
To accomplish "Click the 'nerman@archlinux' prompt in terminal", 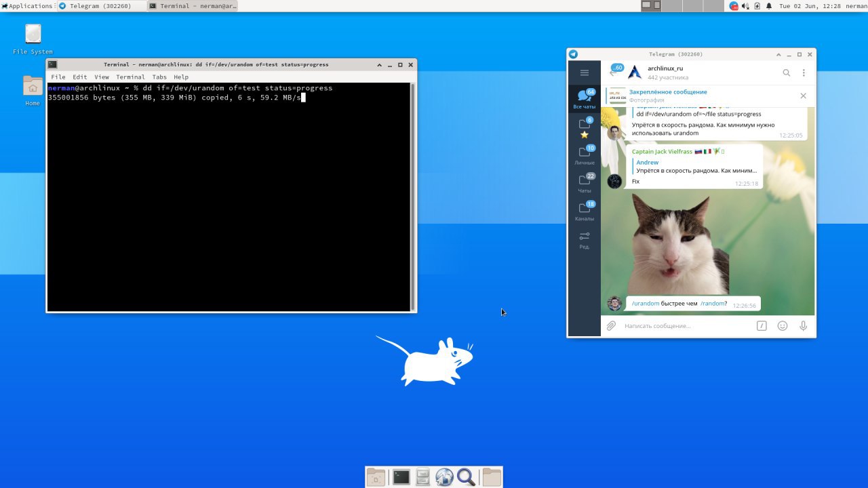I will click(x=84, y=88).
